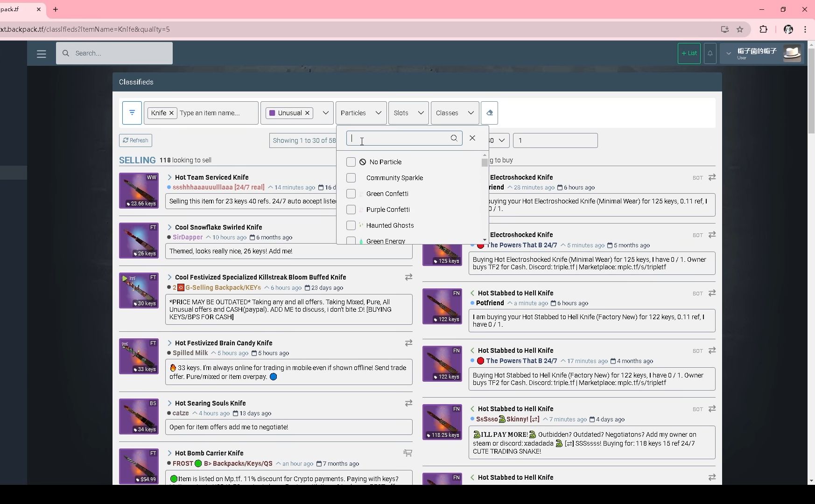Edit the page number field

coord(555,140)
